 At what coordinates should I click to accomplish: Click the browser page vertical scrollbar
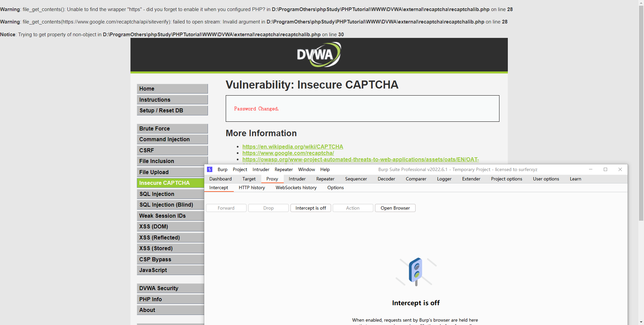click(x=641, y=114)
